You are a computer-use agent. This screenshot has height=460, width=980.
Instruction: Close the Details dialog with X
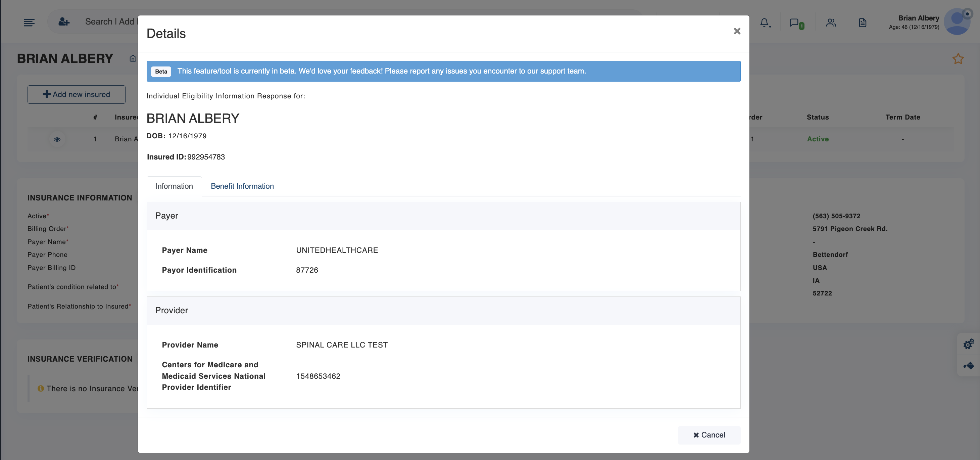[737, 31]
